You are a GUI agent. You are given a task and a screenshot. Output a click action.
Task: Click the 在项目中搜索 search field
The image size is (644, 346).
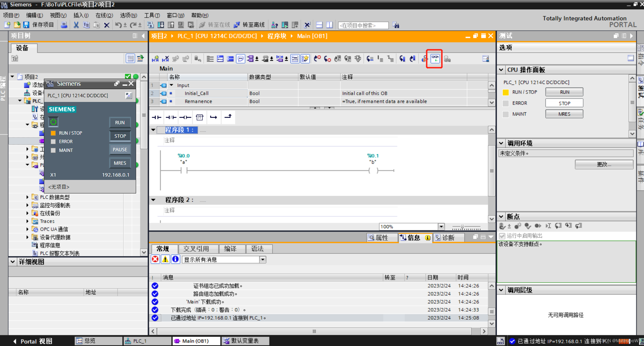pyautogui.click(x=363, y=25)
